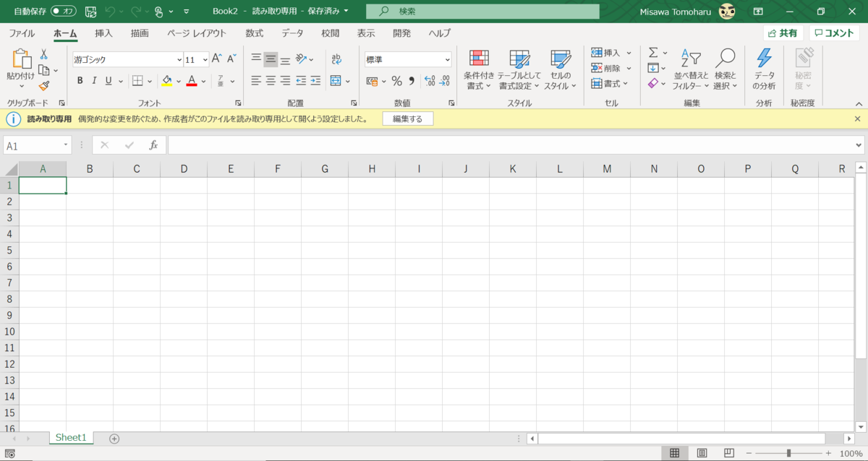Open Conditional Formatting (条件付き書式)
The width and height of the screenshot is (868, 461).
(x=479, y=70)
